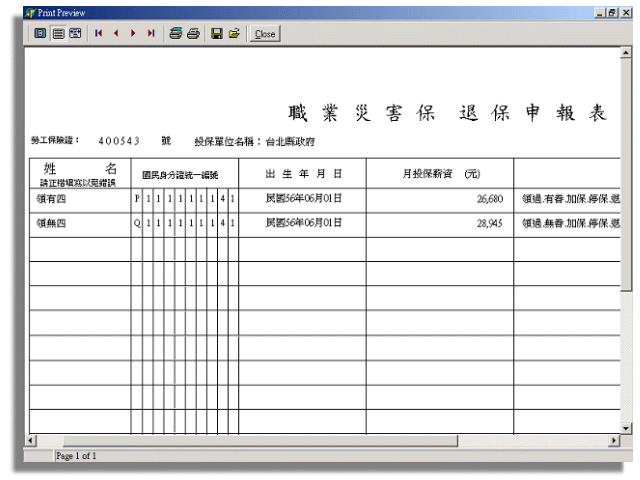Click the horizontal scrollbar left arrow

(31, 441)
